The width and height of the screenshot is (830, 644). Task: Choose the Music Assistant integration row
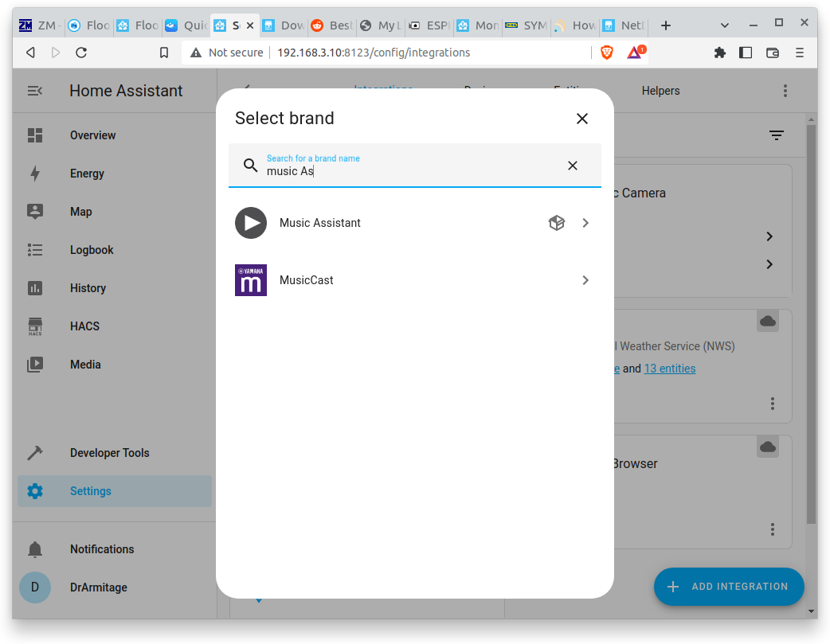[x=414, y=223]
